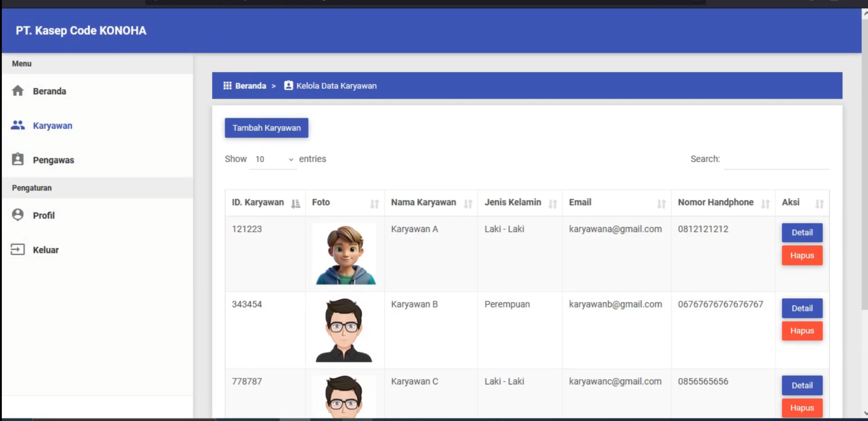This screenshot has height=421, width=868.
Task: Click the grid icon in breadcrumb bar
Action: [x=227, y=86]
